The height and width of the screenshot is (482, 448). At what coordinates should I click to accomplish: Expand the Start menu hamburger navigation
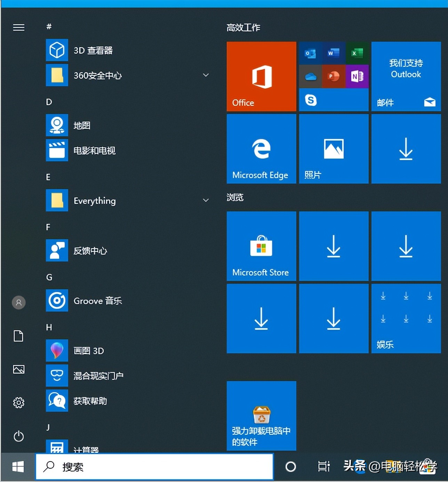pos(19,27)
